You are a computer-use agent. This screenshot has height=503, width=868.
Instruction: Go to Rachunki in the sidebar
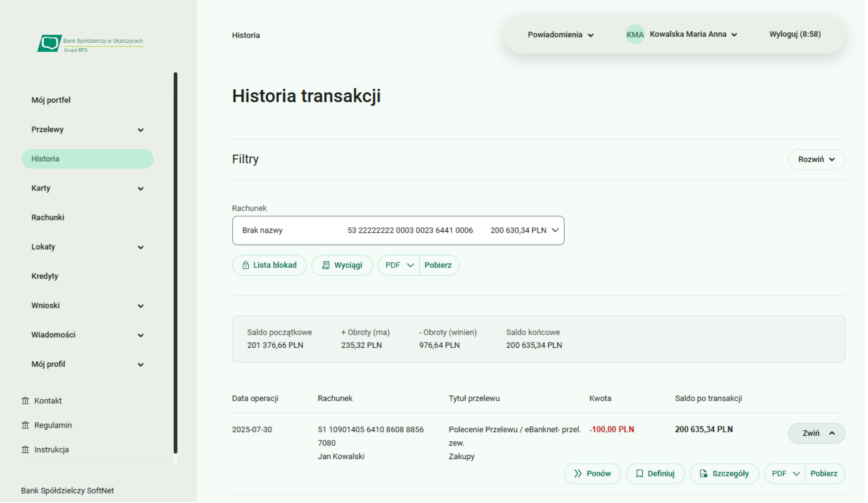(48, 217)
